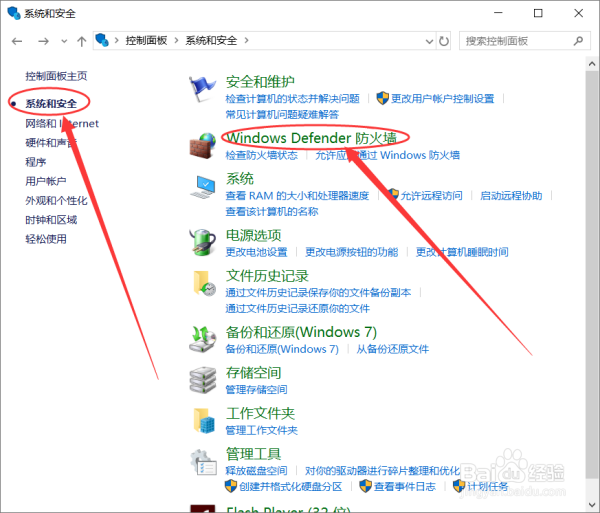Click 管理存储空间 link
Viewport: 600px width, 513px height.
(256, 389)
